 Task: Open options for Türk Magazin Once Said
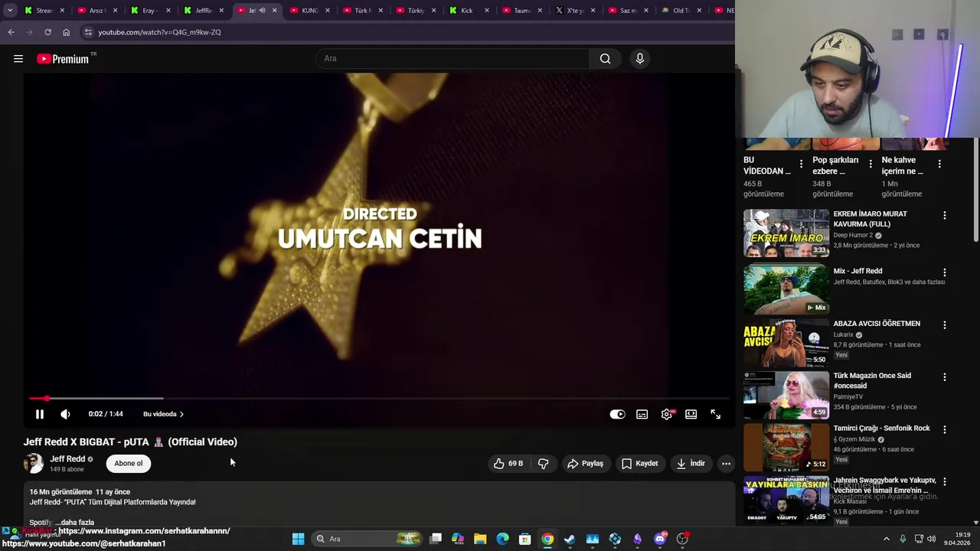(944, 377)
